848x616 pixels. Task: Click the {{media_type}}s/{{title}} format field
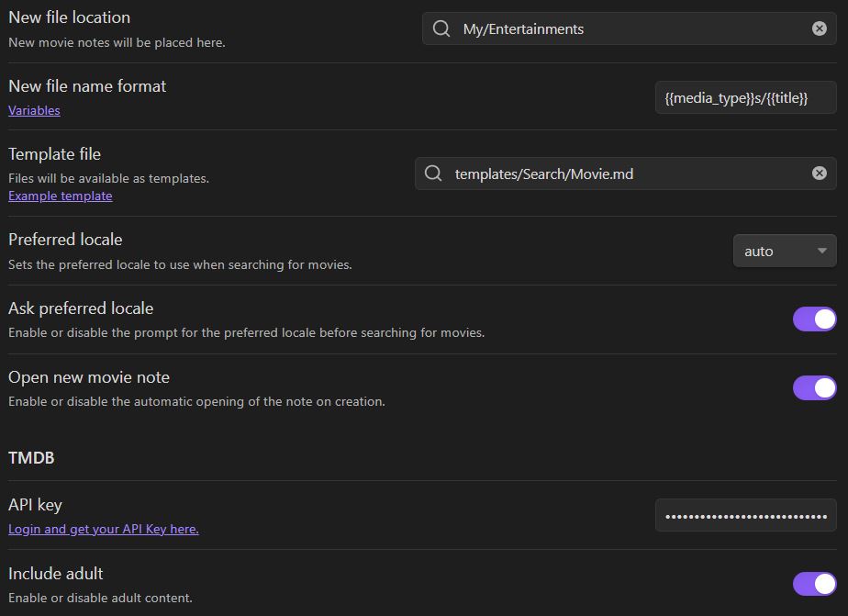point(745,96)
